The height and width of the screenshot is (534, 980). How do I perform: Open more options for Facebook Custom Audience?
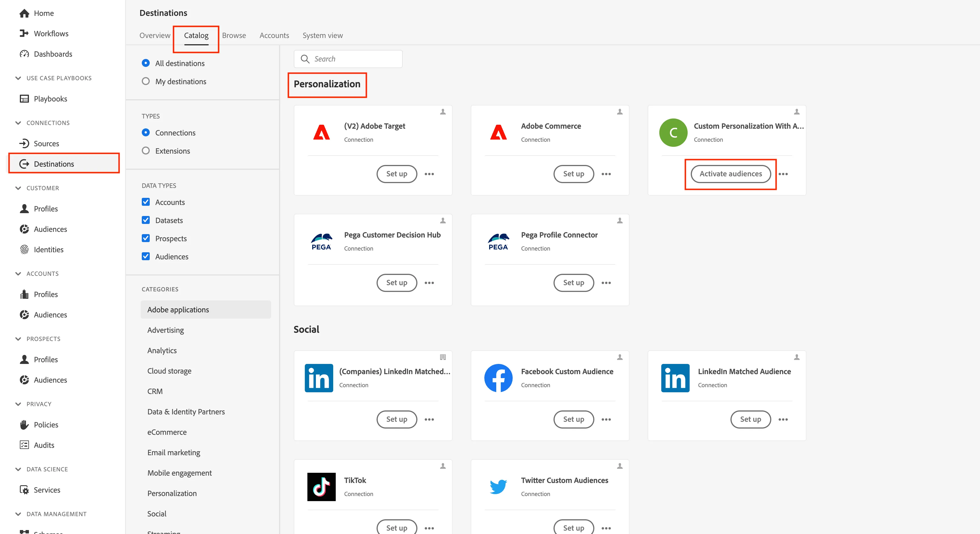606,419
